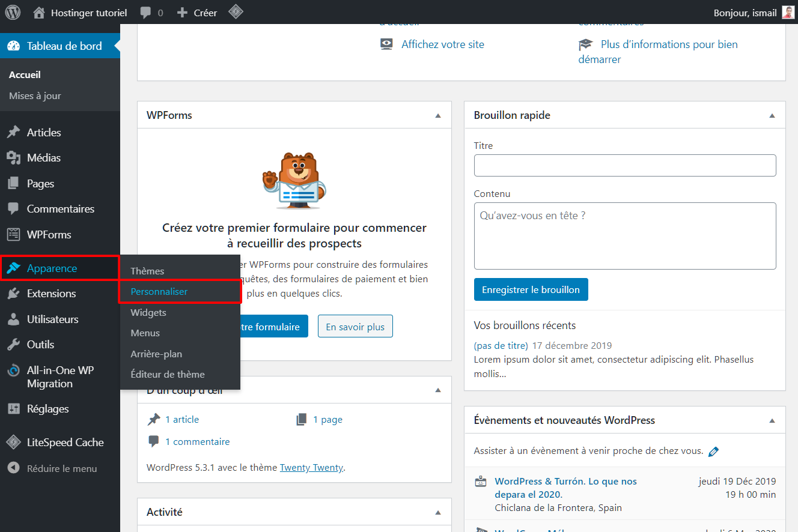798x532 pixels.
Task: Click the Titre input field
Action: pyautogui.click(x=625, y=165)
